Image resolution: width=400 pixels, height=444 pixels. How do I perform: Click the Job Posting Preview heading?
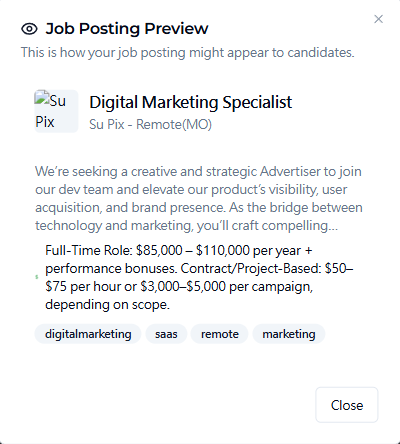pos(127,29)
